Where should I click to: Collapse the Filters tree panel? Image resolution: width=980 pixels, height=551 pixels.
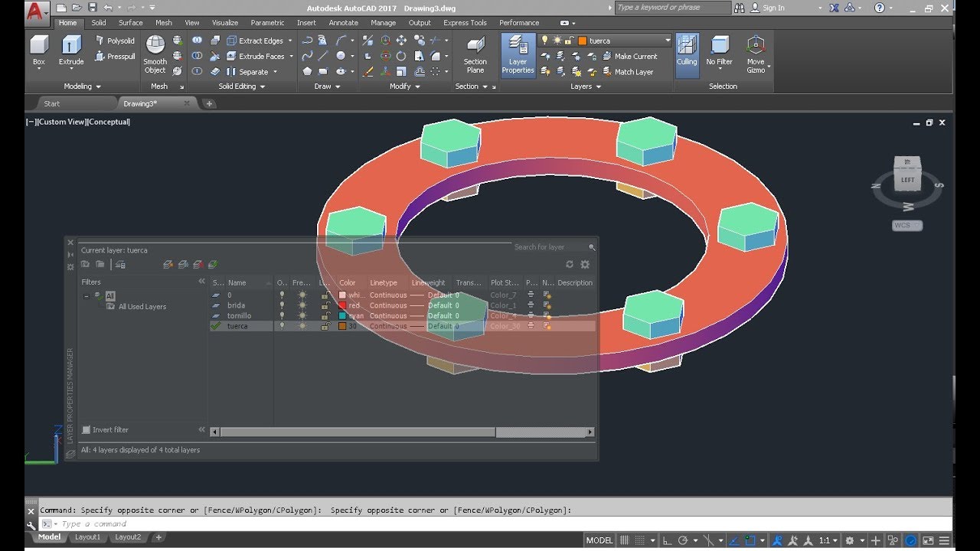202,282
